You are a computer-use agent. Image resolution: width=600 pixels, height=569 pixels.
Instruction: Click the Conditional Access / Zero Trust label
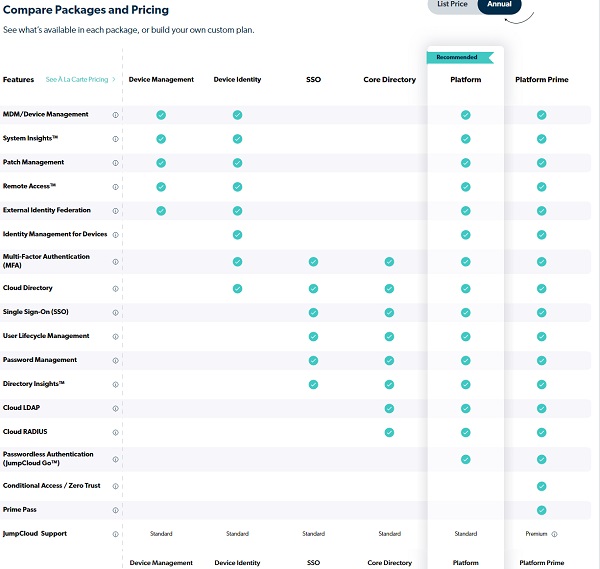[49, 486]
